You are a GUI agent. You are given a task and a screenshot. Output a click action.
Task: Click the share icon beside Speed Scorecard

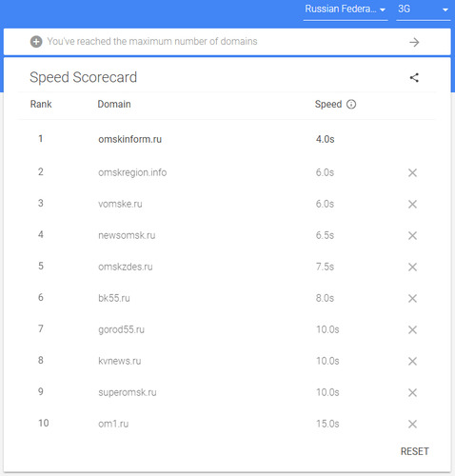414,77
